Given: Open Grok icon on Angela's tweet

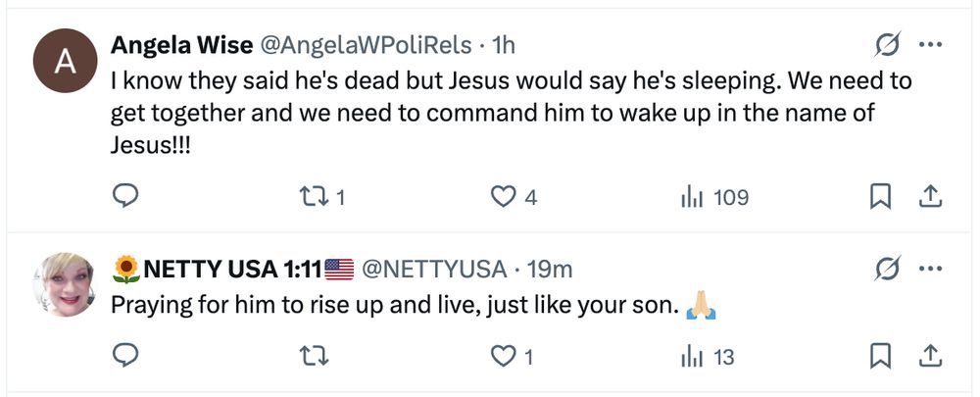Looking at the screenshot, I should coord(887,45).
